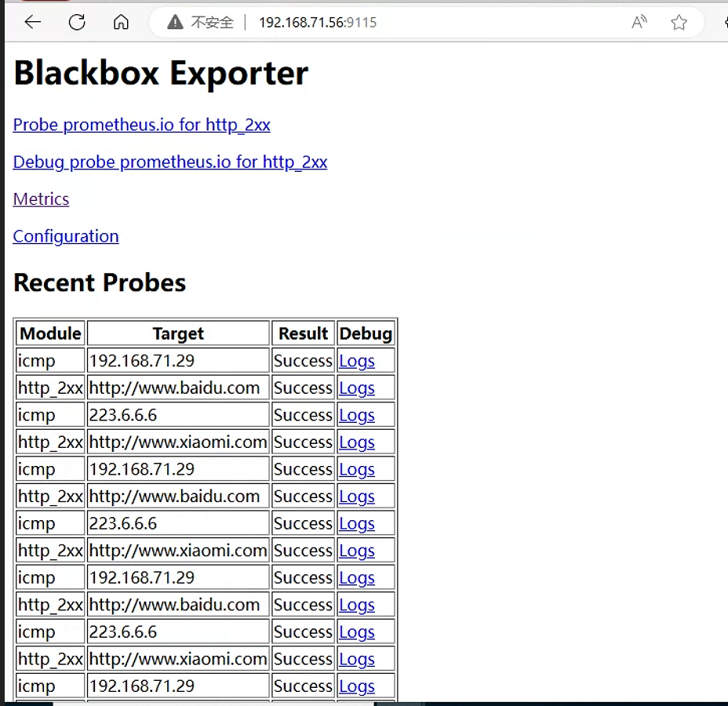Open Logs for the first 223.6.6.6 probe

[357, 415]
